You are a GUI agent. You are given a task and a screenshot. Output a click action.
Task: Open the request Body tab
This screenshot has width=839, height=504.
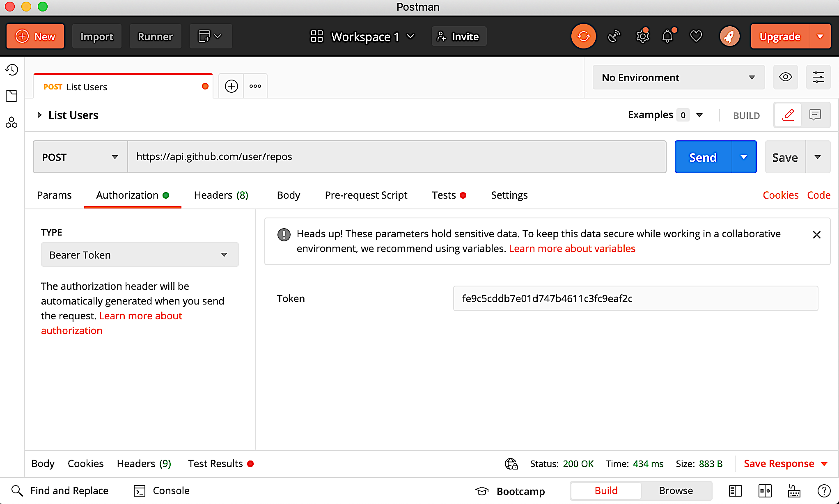289,195
